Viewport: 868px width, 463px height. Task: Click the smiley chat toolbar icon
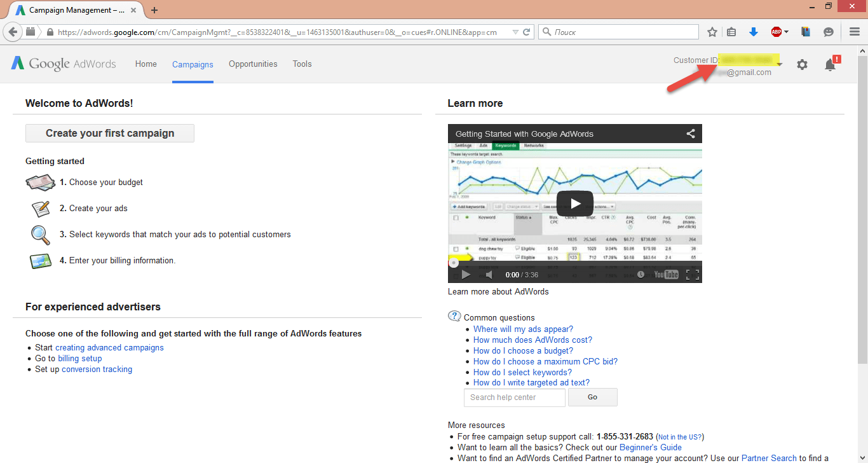828,32
